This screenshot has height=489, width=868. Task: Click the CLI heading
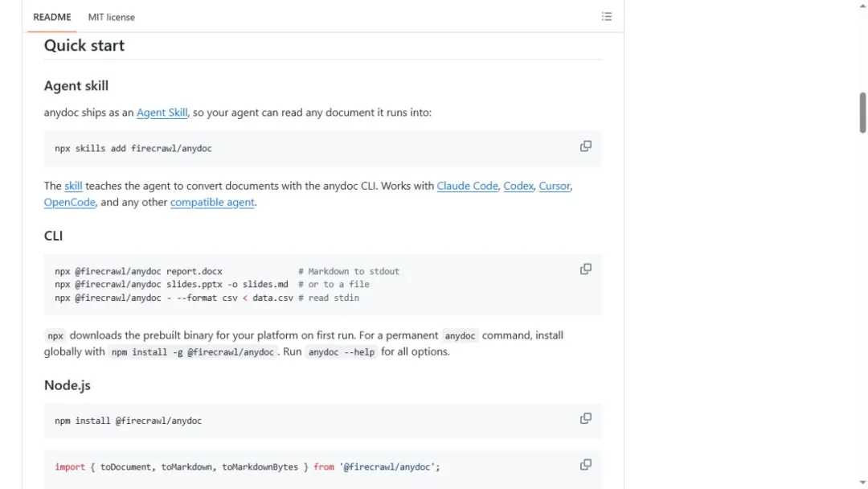click(53, 236)
